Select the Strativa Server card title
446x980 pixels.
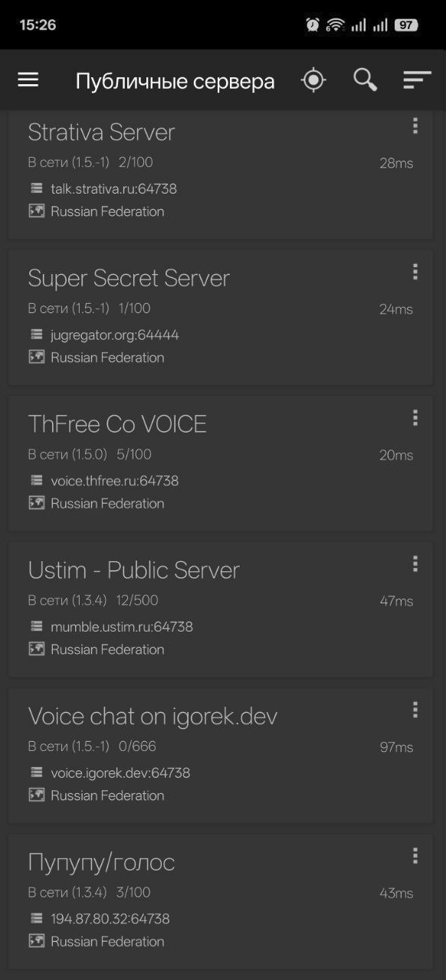tap(101, 132)
